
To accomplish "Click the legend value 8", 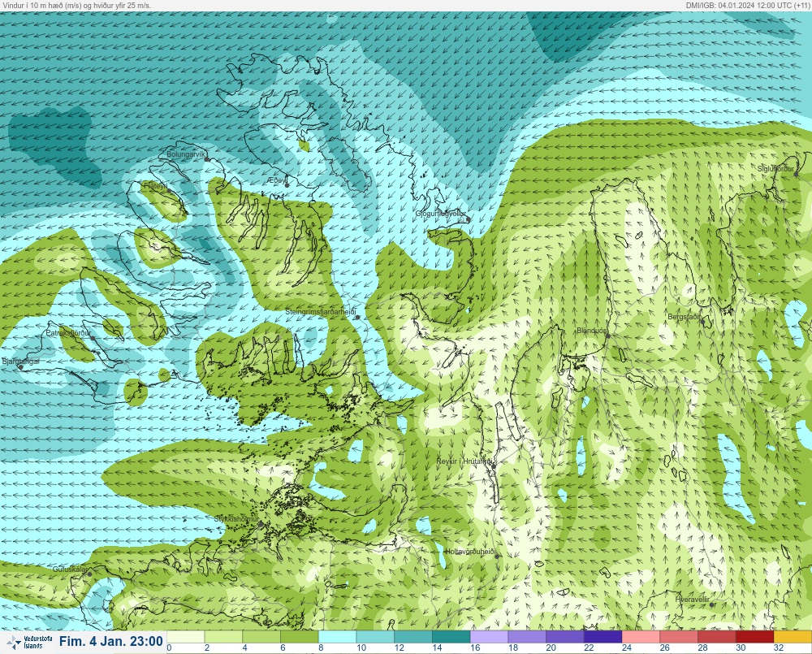I will [321, 648].
